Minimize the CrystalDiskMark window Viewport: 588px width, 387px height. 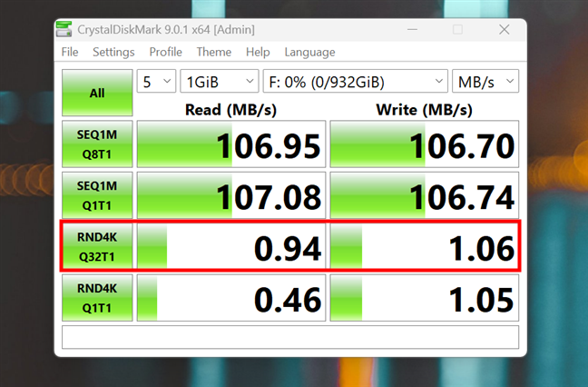(413, 29)
